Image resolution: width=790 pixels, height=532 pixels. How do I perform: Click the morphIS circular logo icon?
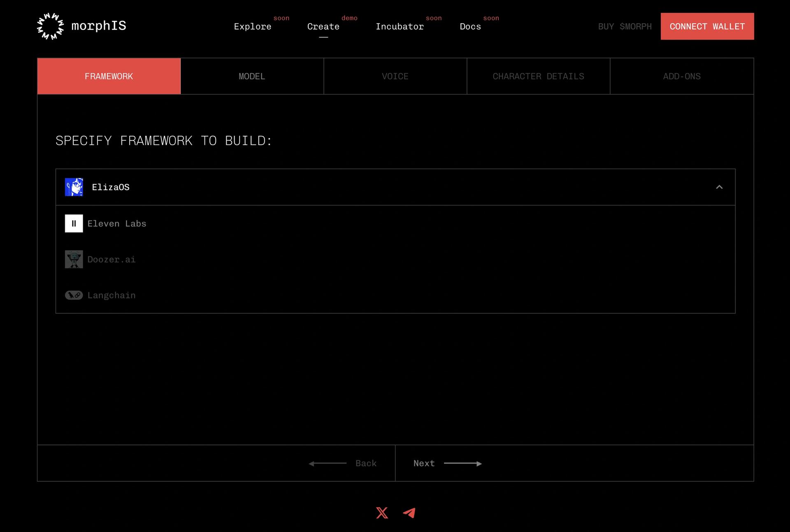pyautogui.click(x=50, y=26)
